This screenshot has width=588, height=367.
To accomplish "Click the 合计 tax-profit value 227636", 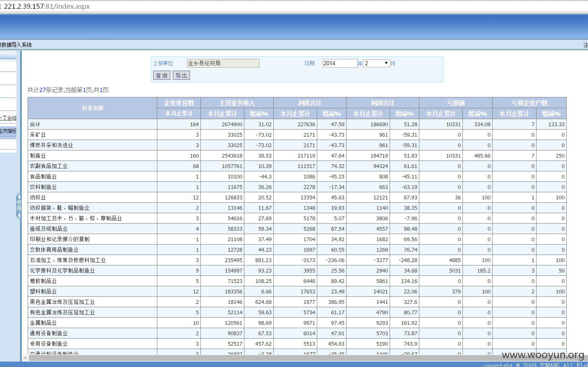I will pyautogui.click(x=306, y=124).
